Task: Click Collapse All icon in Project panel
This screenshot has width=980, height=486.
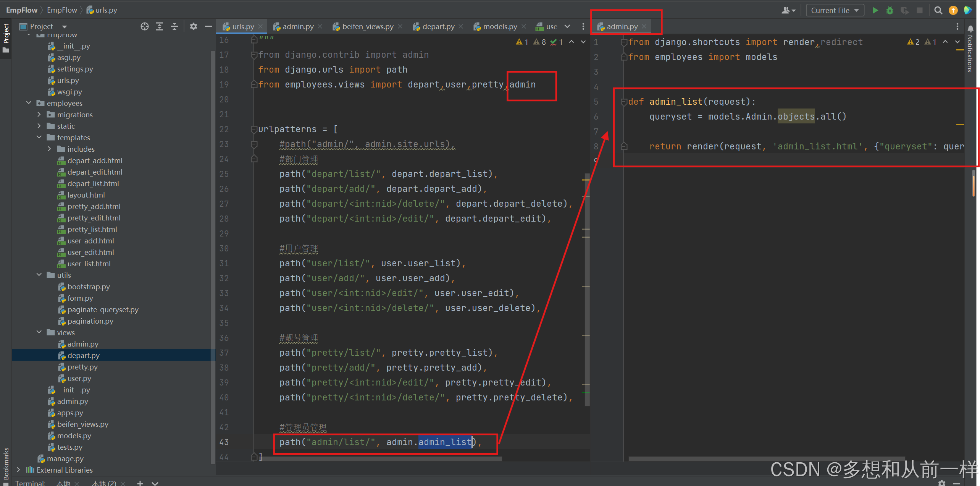Action: click(174, 26)
